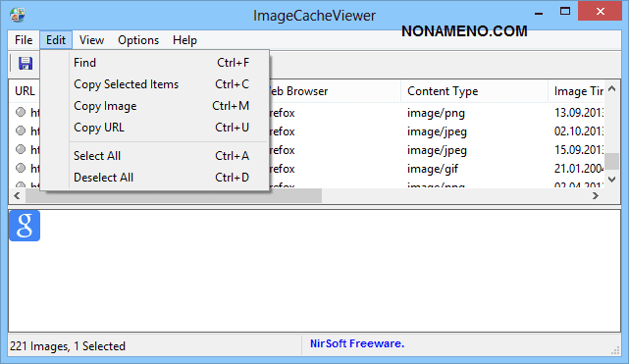Image resolution: width=629 pixels, height=364 pixels.
Task: Click the vertical scrollbar down arrow
Action: [x=611, y=180]
